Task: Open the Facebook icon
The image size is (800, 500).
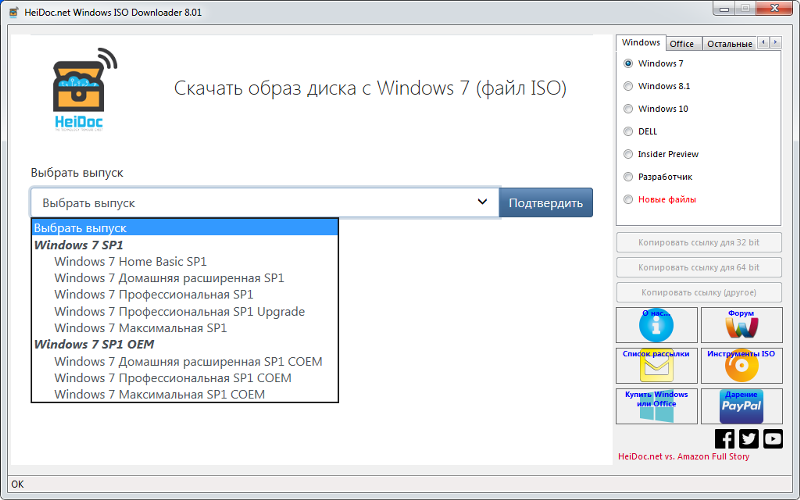Action: click(x=724, y=439)
